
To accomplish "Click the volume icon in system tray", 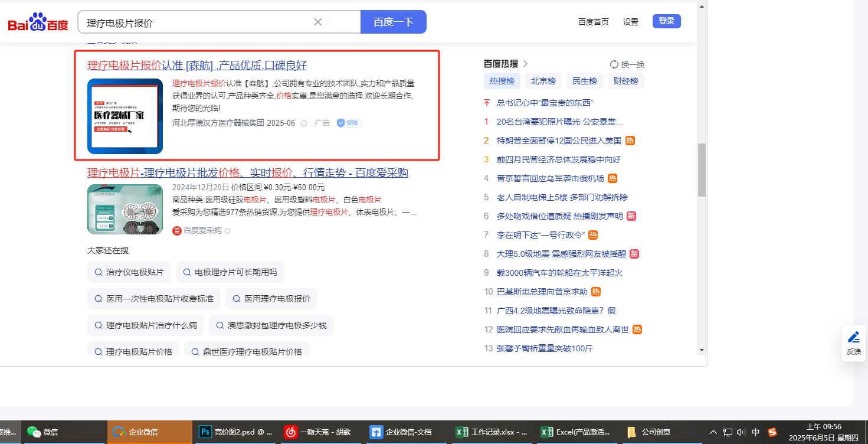I will [741, 432].
